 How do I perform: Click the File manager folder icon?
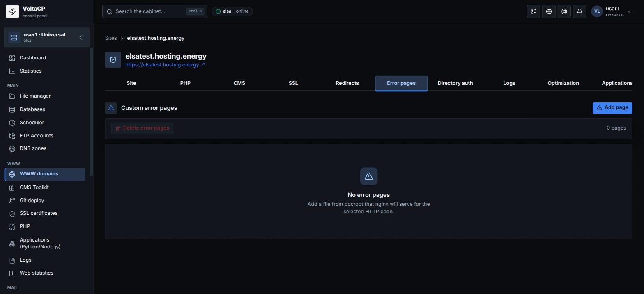pyautogui.click(x=12, y=96)
